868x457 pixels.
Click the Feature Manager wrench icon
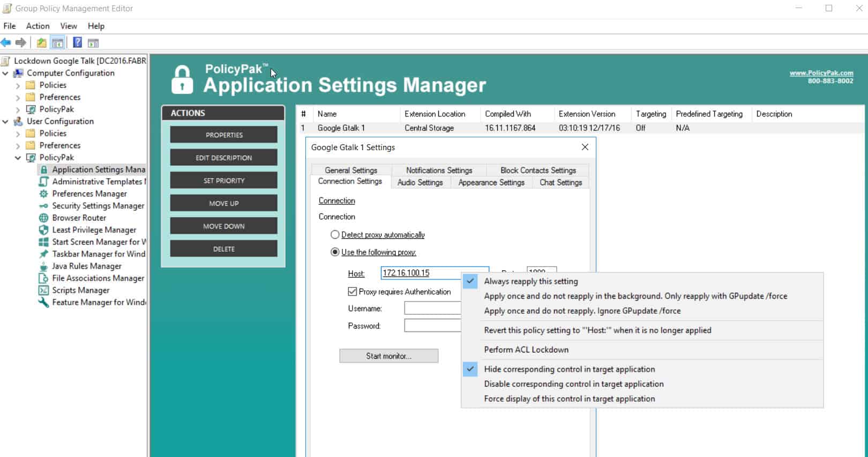(44, 302)
